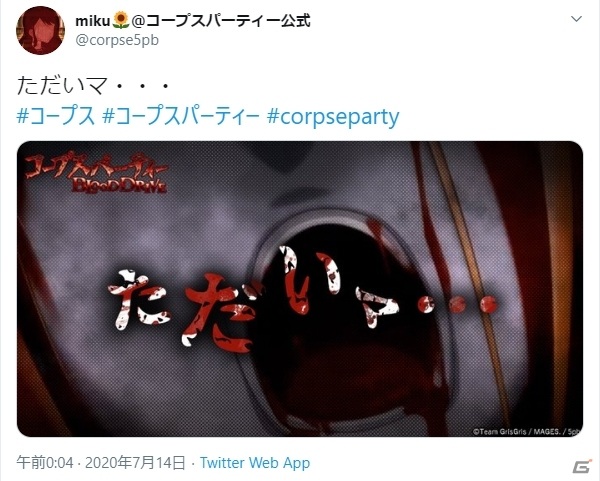
Task: Click the Team GrisGris copyright notice
Action: click(526, 432)
